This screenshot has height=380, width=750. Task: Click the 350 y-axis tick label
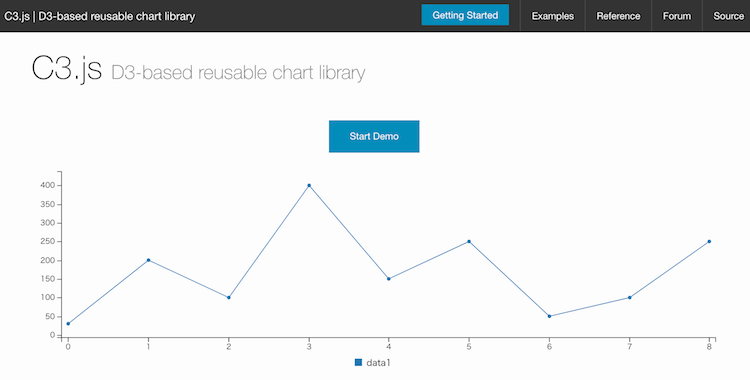click(x=48, y=204)
